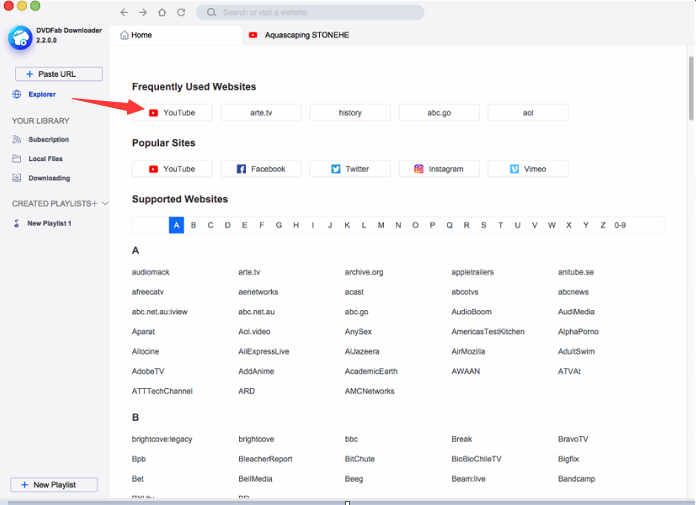The height and width of the screenshot is (505, 696).
Task: Open bbc supported website
Action: coord(351,439)
